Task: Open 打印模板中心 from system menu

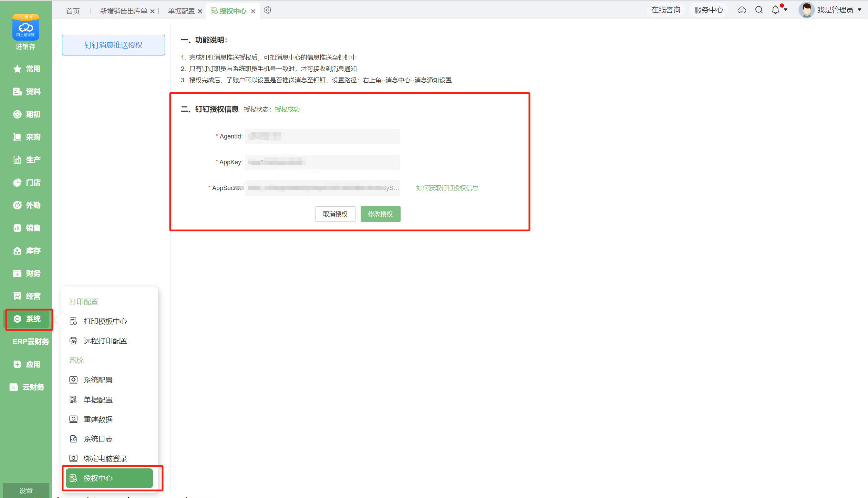Action: (x=109, y=321)
